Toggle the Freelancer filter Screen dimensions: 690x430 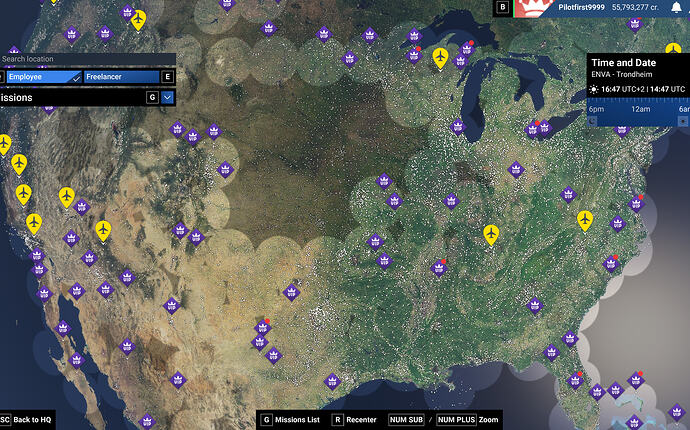(122, 77)
